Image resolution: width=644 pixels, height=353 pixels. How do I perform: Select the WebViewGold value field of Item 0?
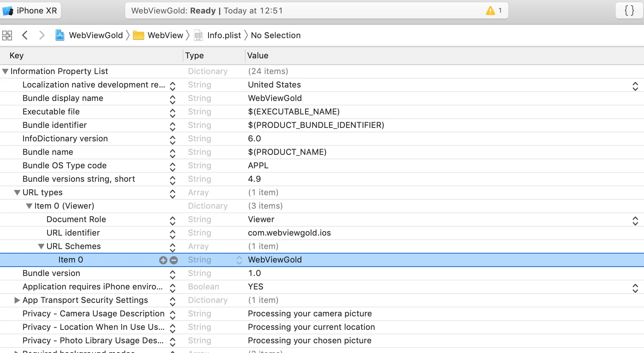(275, 260)
